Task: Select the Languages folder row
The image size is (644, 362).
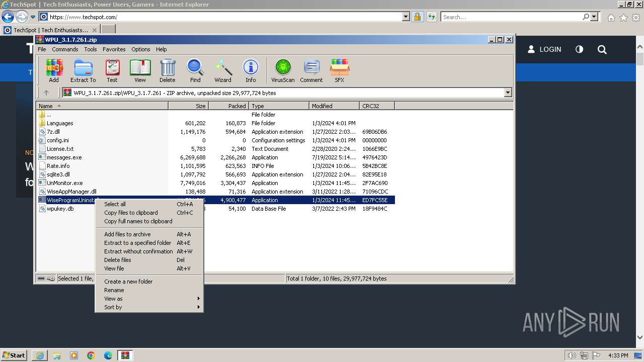Action: click(215, 123)
